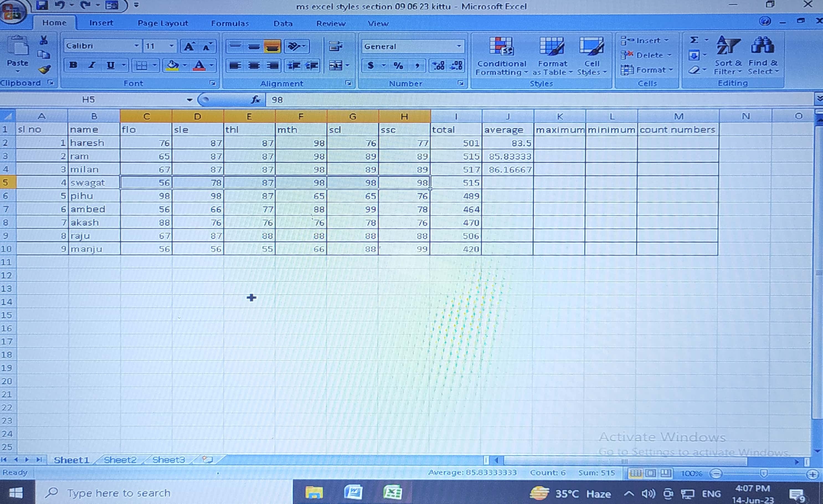Open the font size dropdown

pyautogui.click(x=171, y=46)
